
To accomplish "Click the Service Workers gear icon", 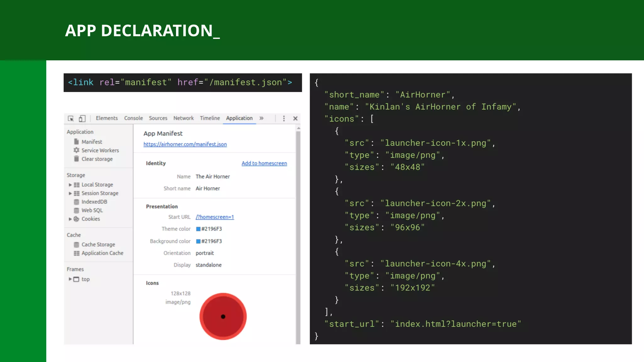I will (x=76, y=150).
